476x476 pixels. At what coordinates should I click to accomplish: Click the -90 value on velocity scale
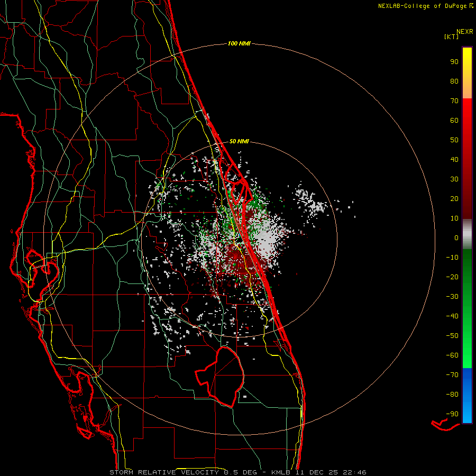[452, 414]
